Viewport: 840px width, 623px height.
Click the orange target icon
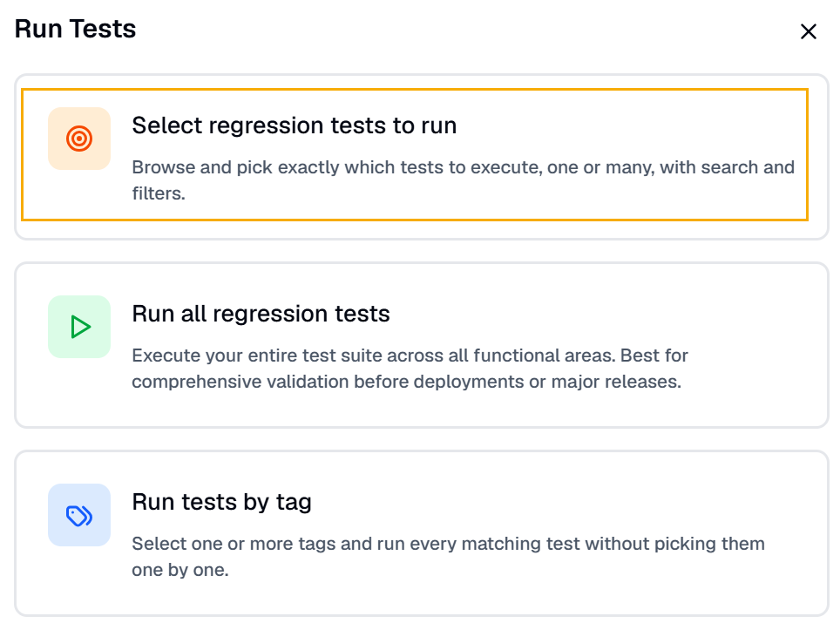[79, 139]
